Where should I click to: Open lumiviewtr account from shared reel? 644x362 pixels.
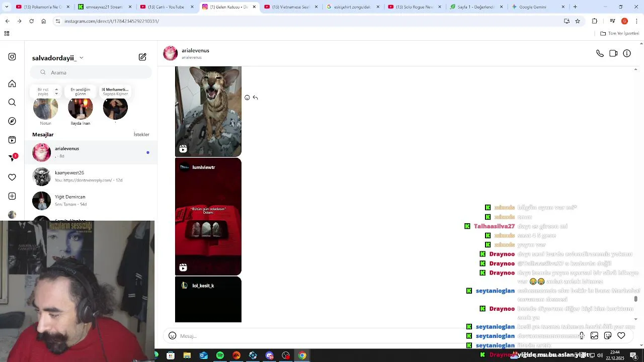pos(203,167)
